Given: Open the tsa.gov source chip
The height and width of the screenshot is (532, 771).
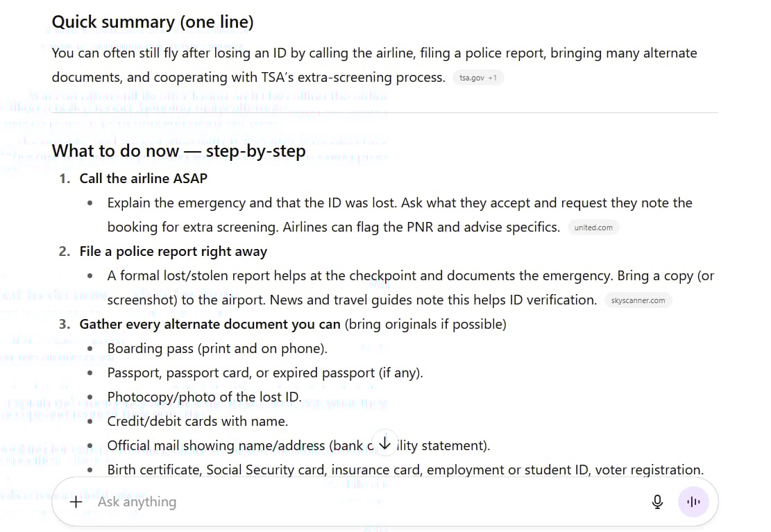Looking at the screenshot, I should tap(471, 78).
